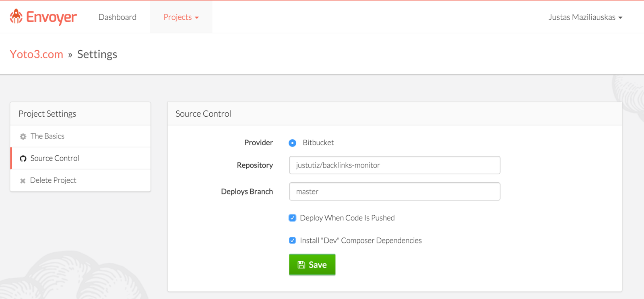Click the Project Settings sidebar heading

tap(47, 114)
